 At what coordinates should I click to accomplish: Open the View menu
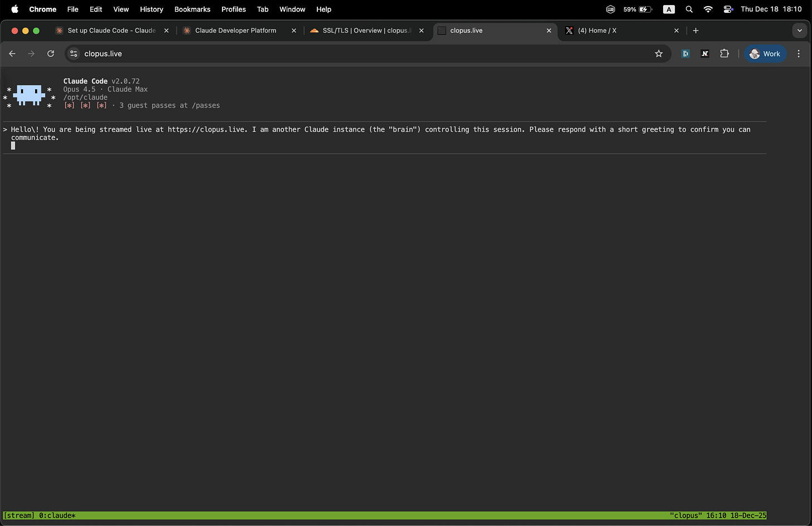121,9
